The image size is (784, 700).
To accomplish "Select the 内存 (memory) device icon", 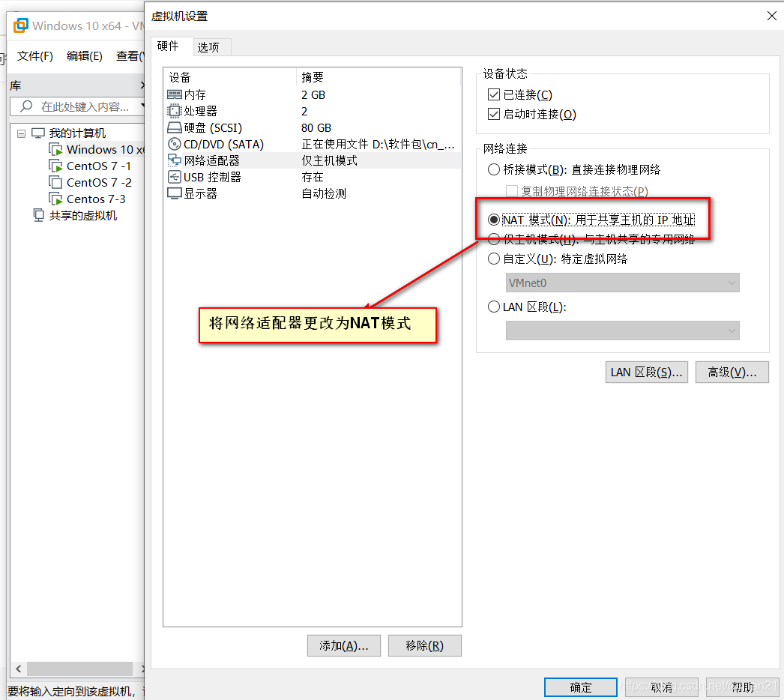I will click(175, 94).
